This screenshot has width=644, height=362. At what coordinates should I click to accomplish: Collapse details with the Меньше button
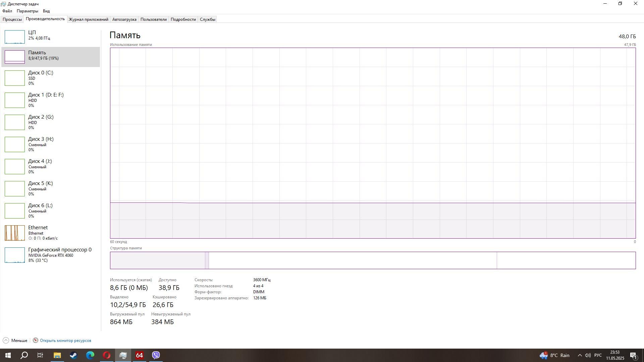pyautogui.click(x=15, y=341)
